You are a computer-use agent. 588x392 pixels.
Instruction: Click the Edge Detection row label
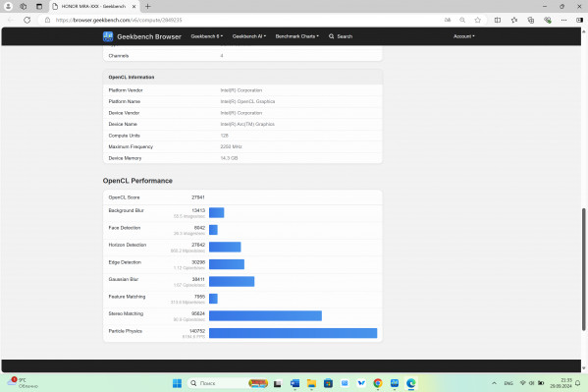click(125, 262)
